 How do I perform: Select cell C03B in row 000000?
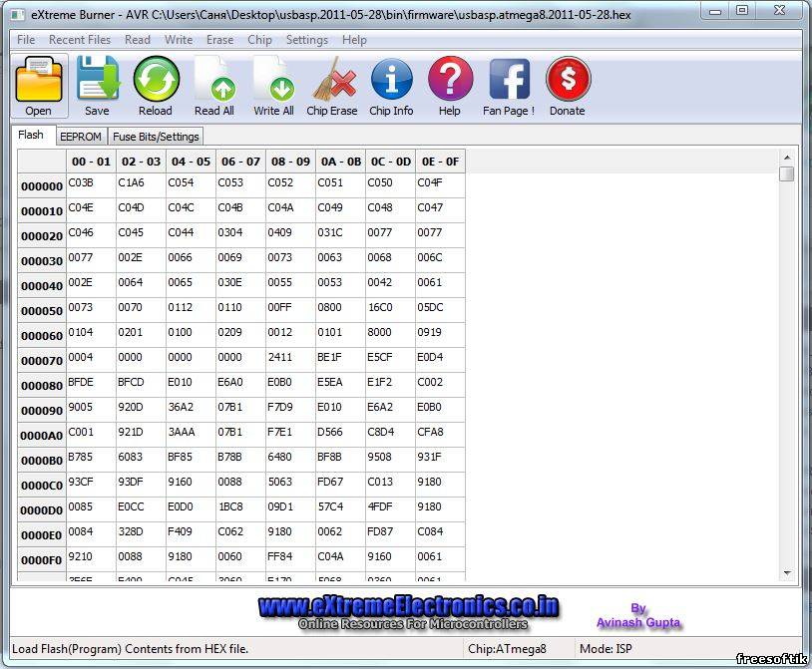click(91, 184)
